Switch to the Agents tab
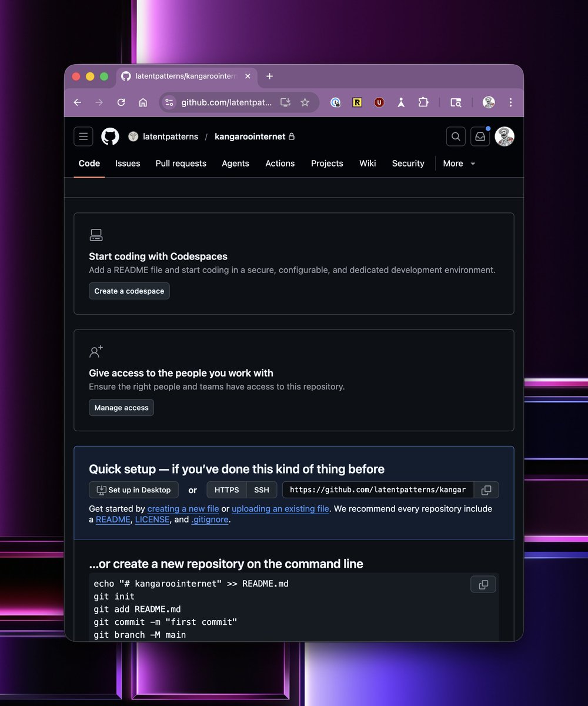This screenshot has width=588, height=706. (235, 164)
